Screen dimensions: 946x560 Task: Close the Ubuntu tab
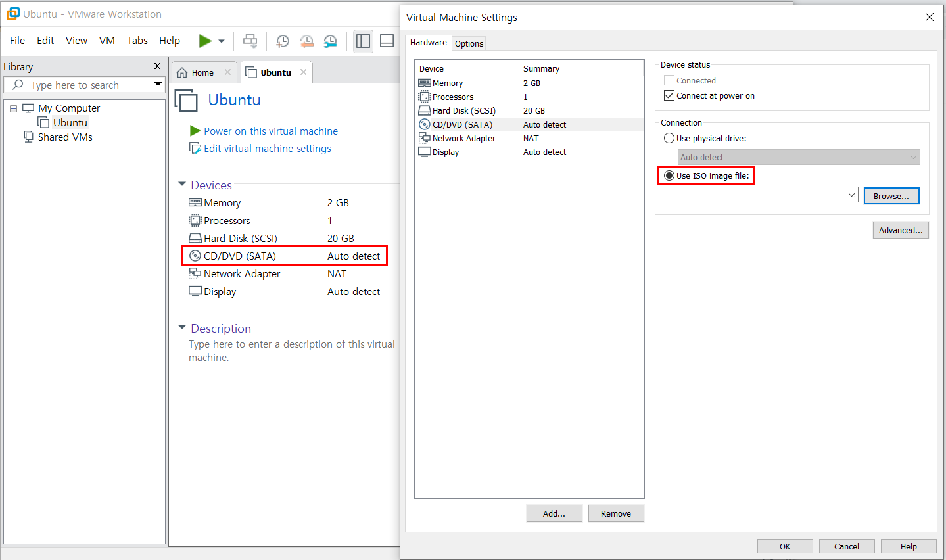click(x=303, y=72)
